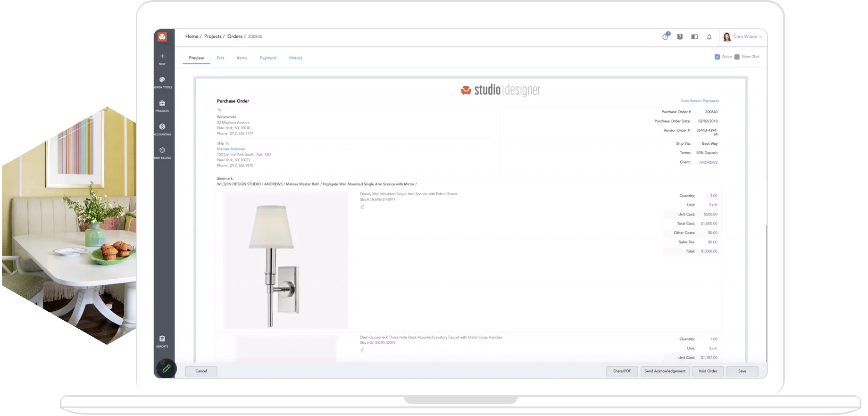The width and height of the screenshot is (868, 416).
Task: Click Sku #18-64612-45971
Action: (377, 200)
